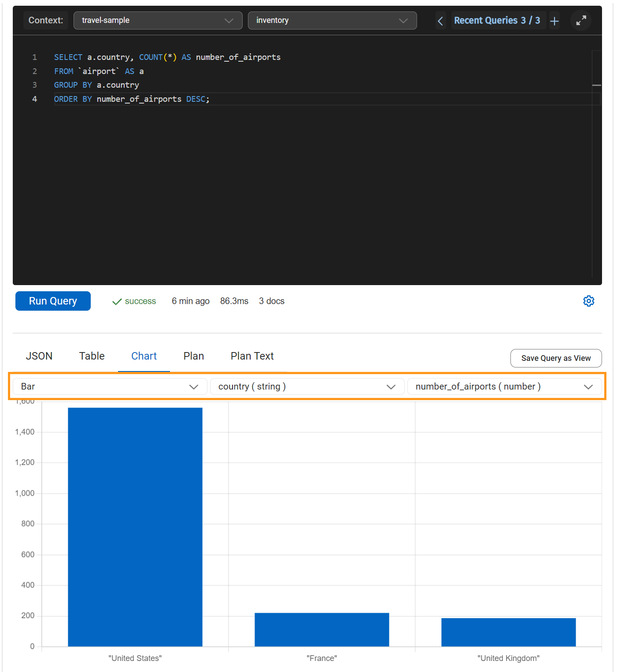
Task: Open the Plan tab
Action: 193,356
